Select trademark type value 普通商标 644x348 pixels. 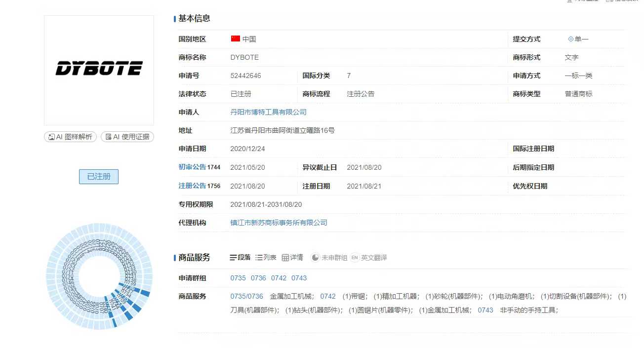pyautogui.click(x=579, y=94)
